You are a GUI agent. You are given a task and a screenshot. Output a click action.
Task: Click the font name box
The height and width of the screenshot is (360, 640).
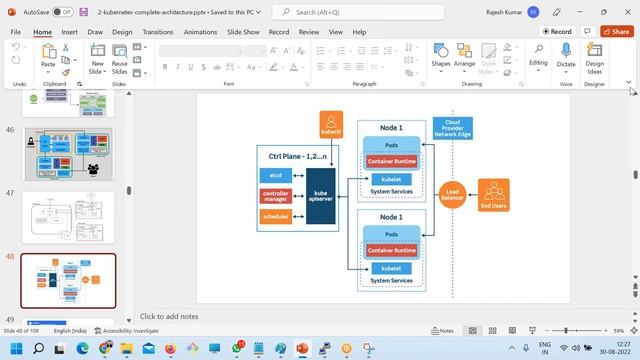point(201,51)
